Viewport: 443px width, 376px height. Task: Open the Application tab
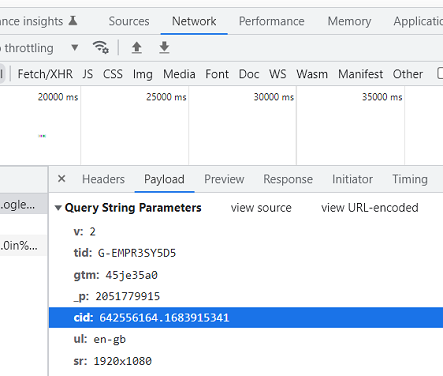pos(418,21)
